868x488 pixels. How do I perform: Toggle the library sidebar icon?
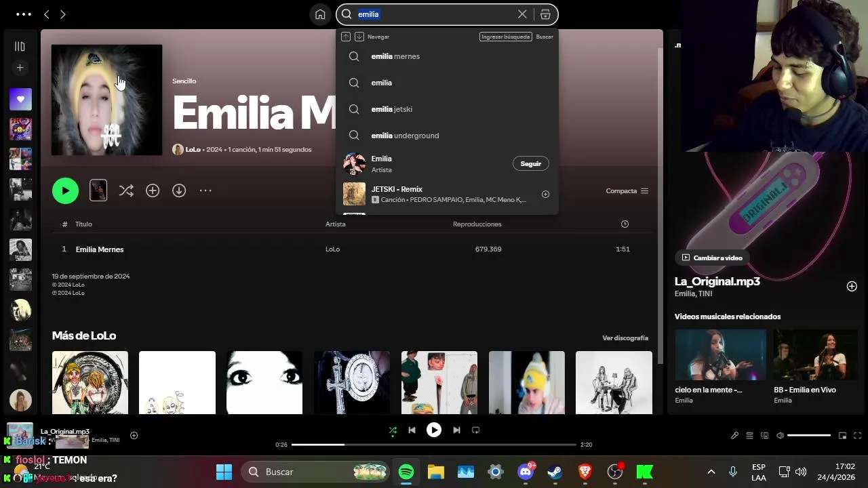click(x=20, y=46)
